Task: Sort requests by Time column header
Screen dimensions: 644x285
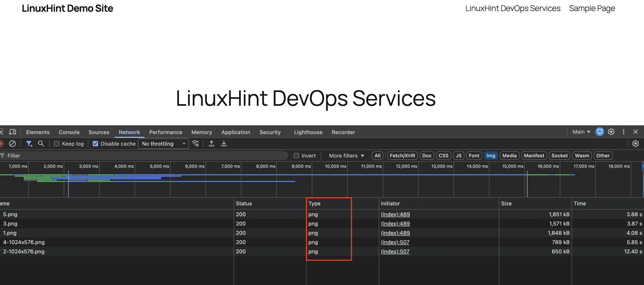Action: tap(608, 203)
